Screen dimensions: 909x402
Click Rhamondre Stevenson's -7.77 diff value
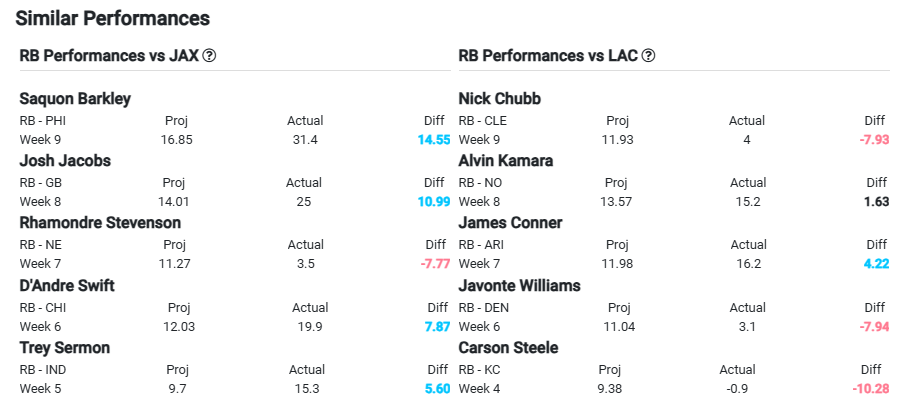coord(435,264)
